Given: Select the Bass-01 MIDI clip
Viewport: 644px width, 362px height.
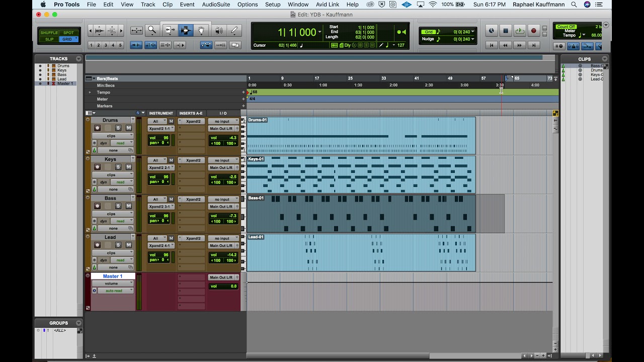Looking at the screenshot, I should coord(361,214).
